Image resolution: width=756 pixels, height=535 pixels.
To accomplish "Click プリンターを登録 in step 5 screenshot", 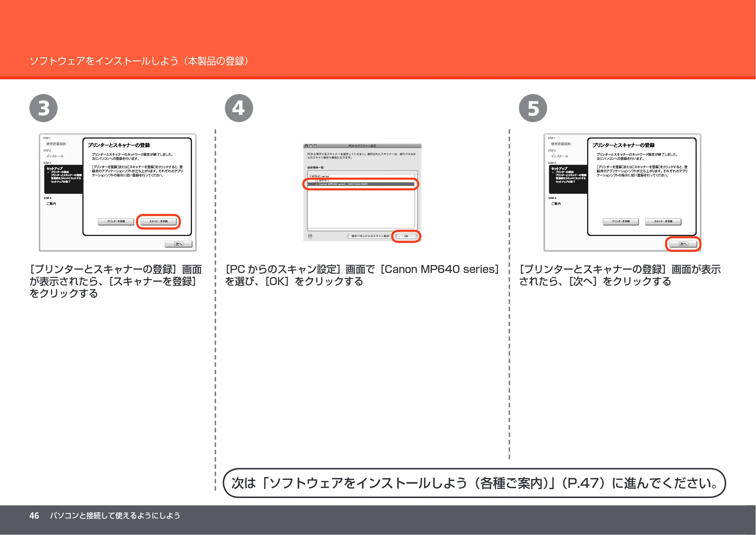I will pyautogui.click(x=621, y=222).
